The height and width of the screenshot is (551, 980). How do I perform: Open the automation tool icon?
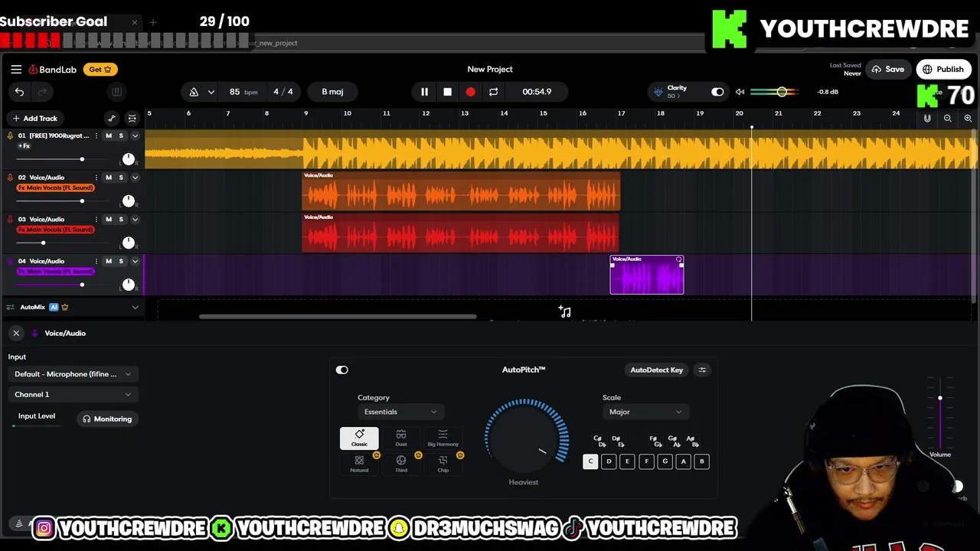(x=112, y=118)
